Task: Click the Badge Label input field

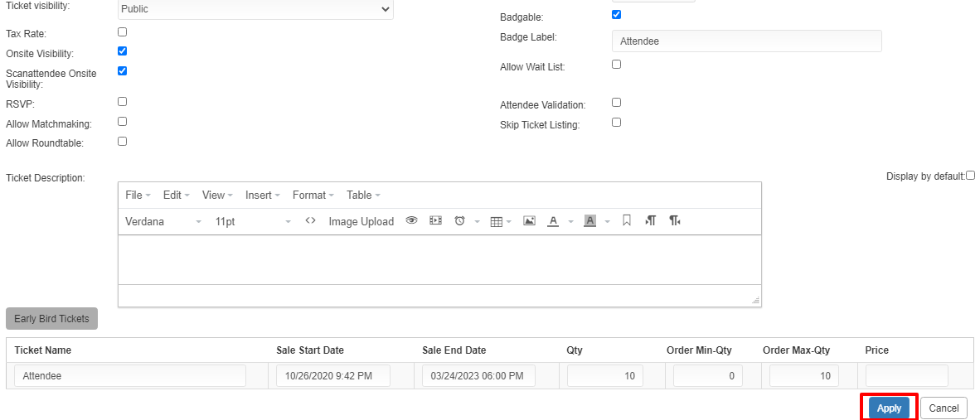Action: coord(747,41)
